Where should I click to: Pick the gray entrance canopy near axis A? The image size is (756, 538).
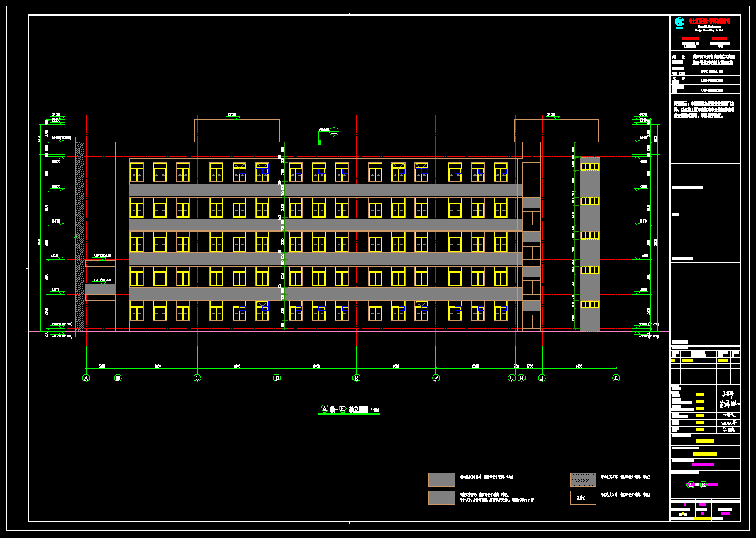coord(100,289)
